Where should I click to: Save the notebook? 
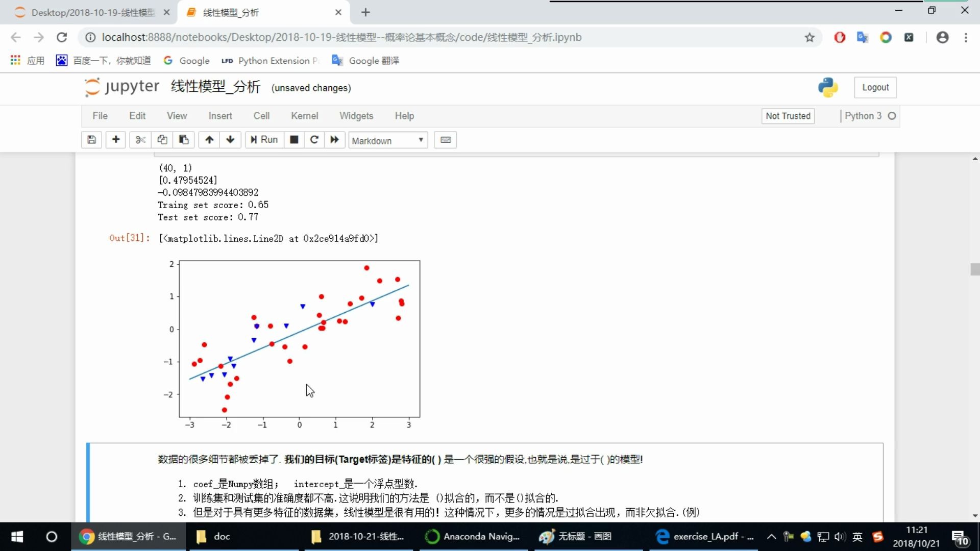click(91, 140)
